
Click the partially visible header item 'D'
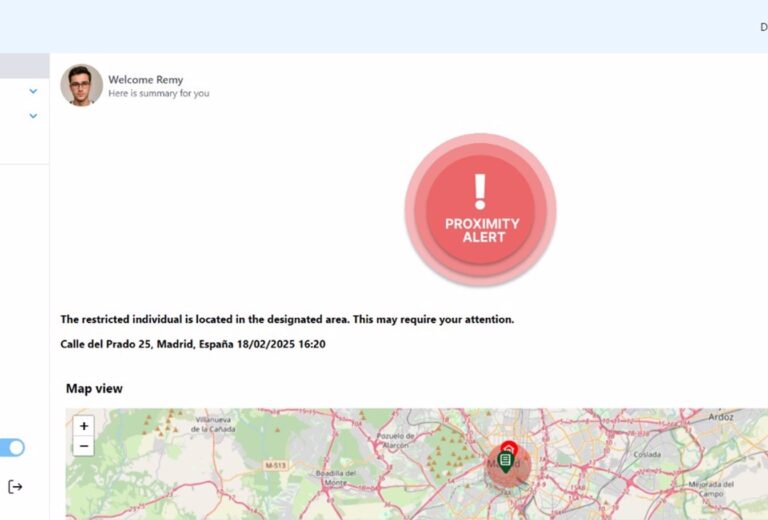[763, 27]
